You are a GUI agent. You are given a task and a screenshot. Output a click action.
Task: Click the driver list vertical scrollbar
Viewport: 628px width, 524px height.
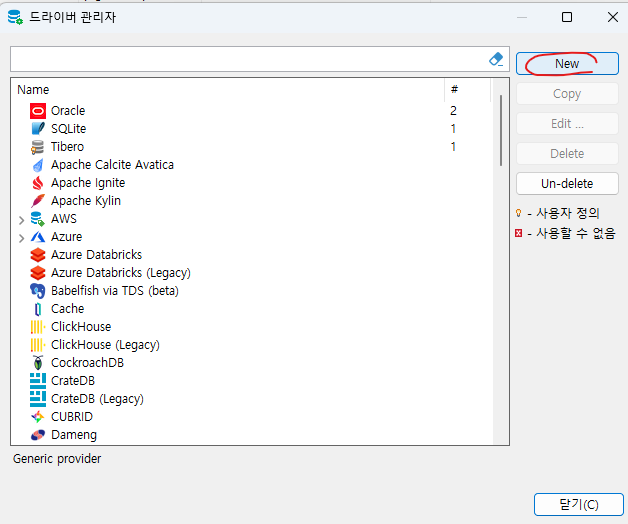(501, 131)
